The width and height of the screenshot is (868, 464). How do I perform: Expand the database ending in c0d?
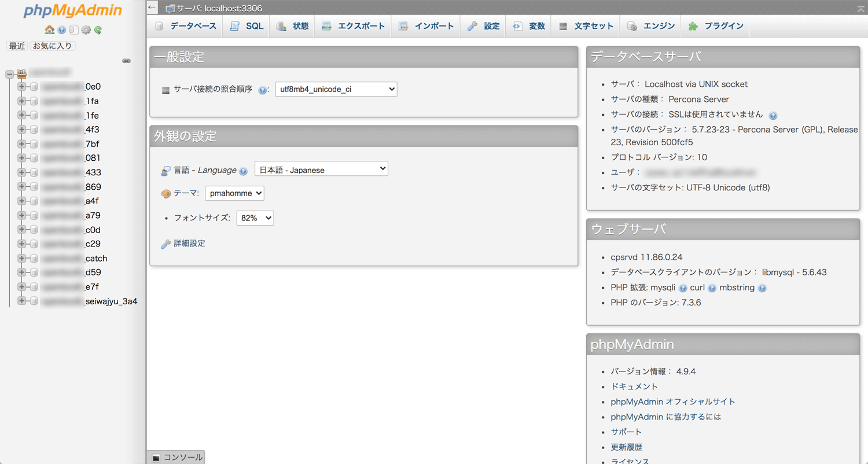[22, 230]
